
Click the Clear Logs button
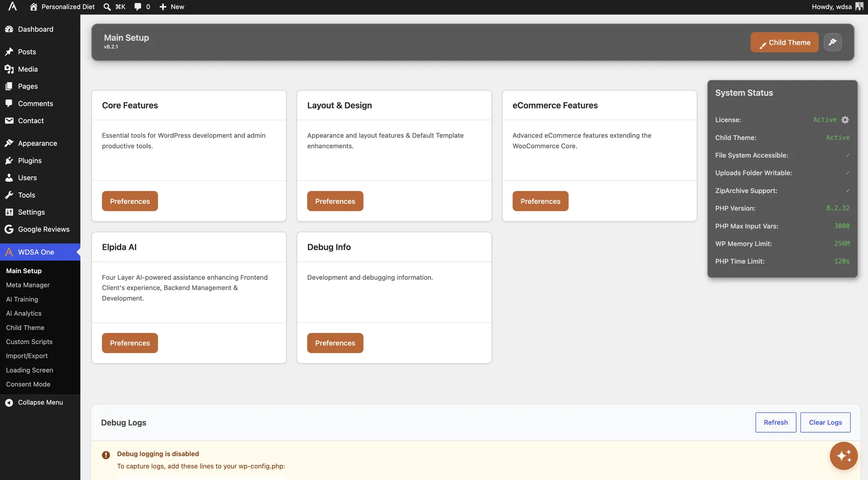(x=825, y=423)
